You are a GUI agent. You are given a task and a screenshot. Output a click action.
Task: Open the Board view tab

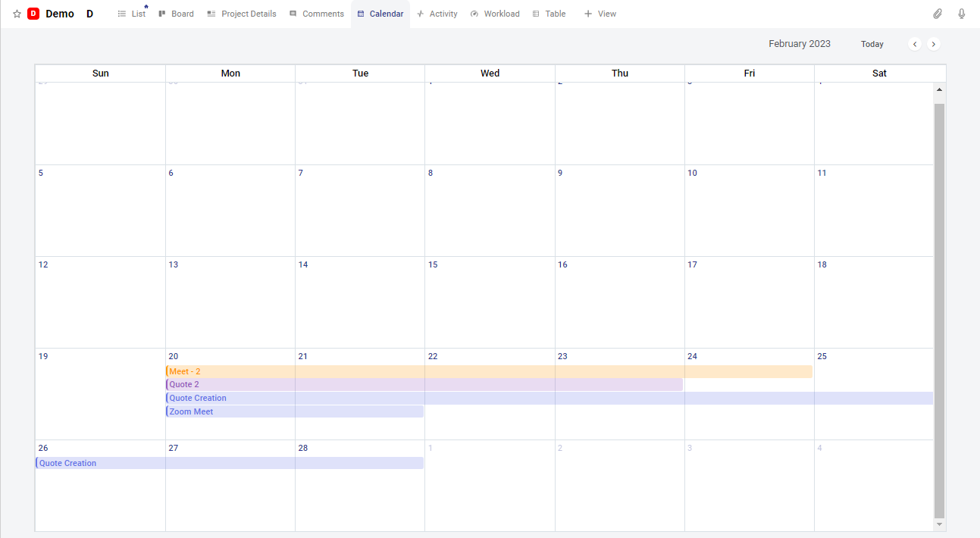tap(176, 14)
